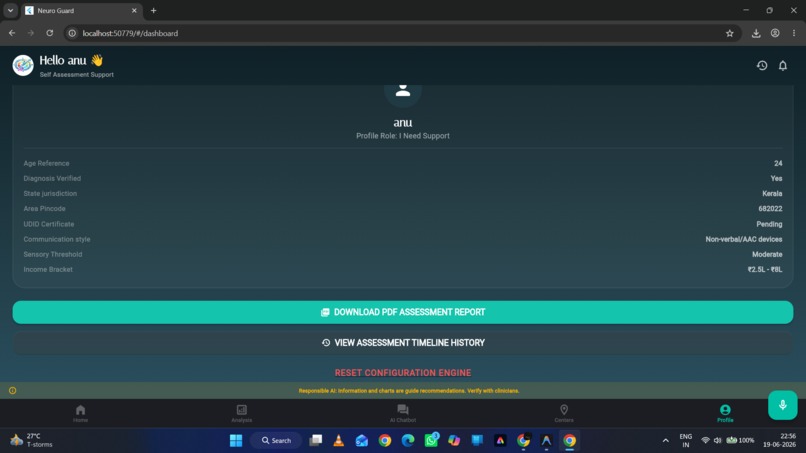Click the info icon beside Responsible AI notice
Viewport: 806px width, 453px height.
(12, 390)
